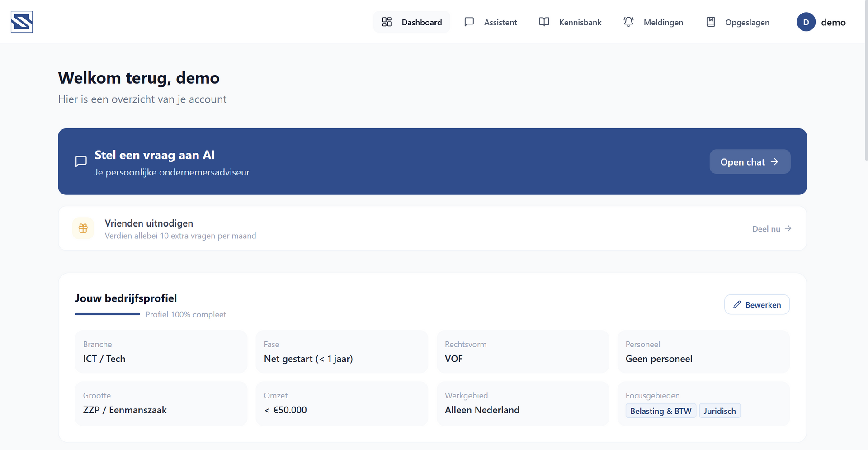
Task: Select the Branche ICT / Tech card
Action: pos(161,352)
